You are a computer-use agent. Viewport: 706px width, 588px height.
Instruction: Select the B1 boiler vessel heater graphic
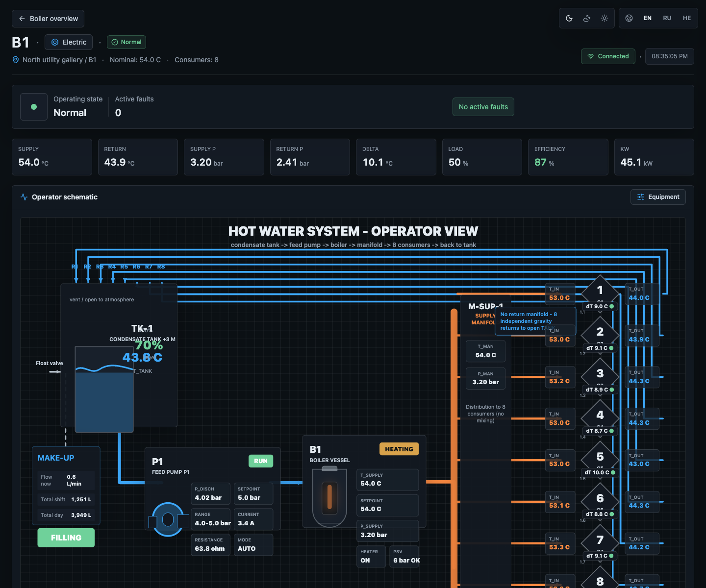[x=329, y=496]
